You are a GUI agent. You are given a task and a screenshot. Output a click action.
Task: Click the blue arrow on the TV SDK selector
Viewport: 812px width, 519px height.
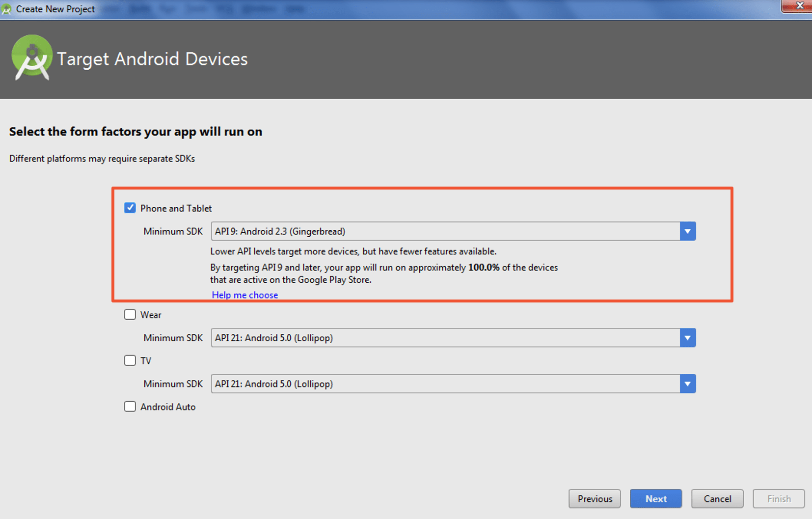coord(687,383)
